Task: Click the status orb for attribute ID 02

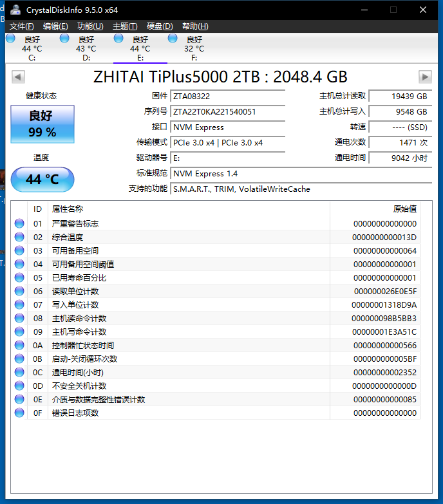Action: [19, 237]
